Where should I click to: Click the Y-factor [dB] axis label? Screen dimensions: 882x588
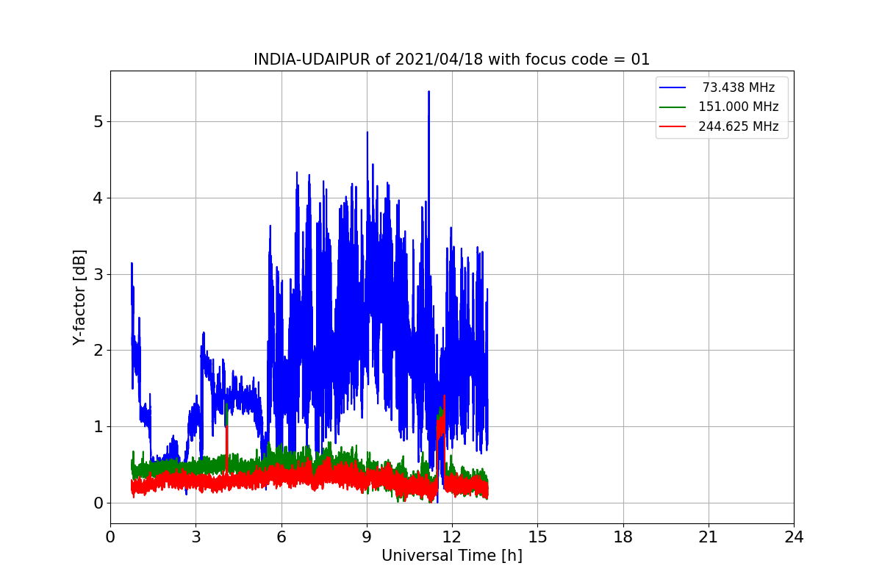click(x=80, y=297)
